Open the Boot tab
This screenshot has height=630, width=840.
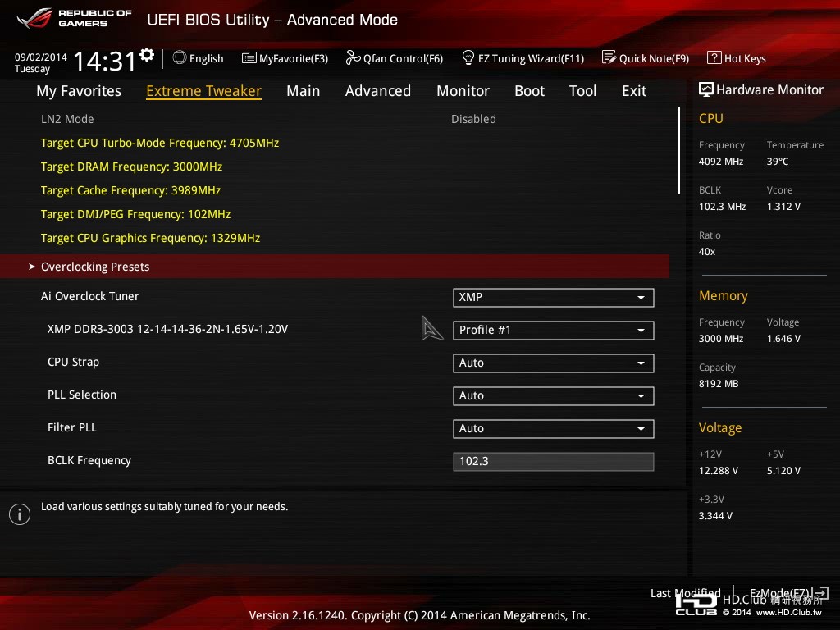(x=529, y=91)
